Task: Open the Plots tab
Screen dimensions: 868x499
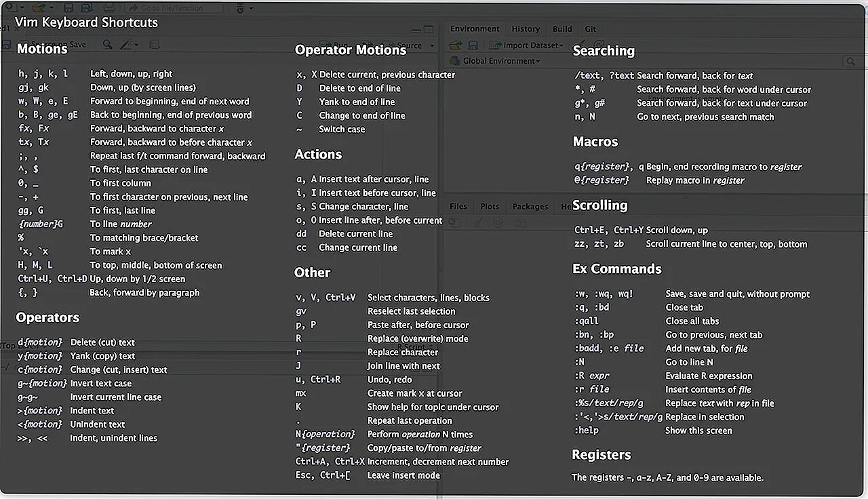Action: (x=490, y=207)
